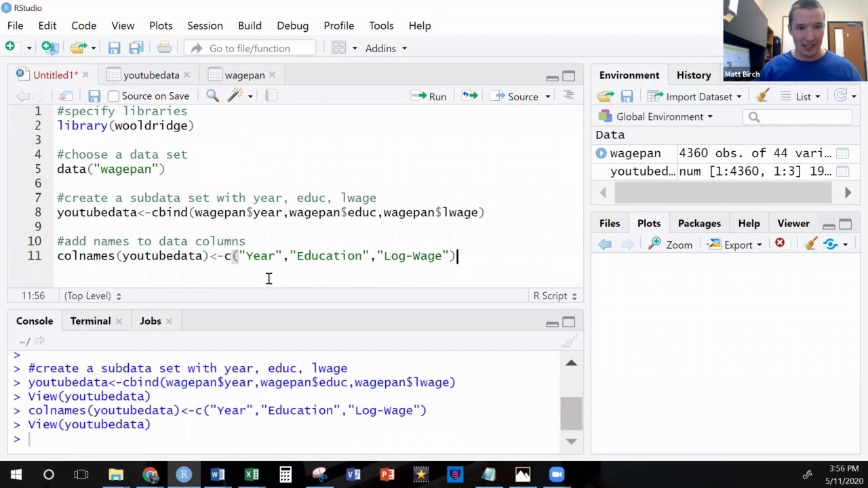Open Excel from the taskbar
This screenshot has height=488, width=868.
tap(252, 474)
